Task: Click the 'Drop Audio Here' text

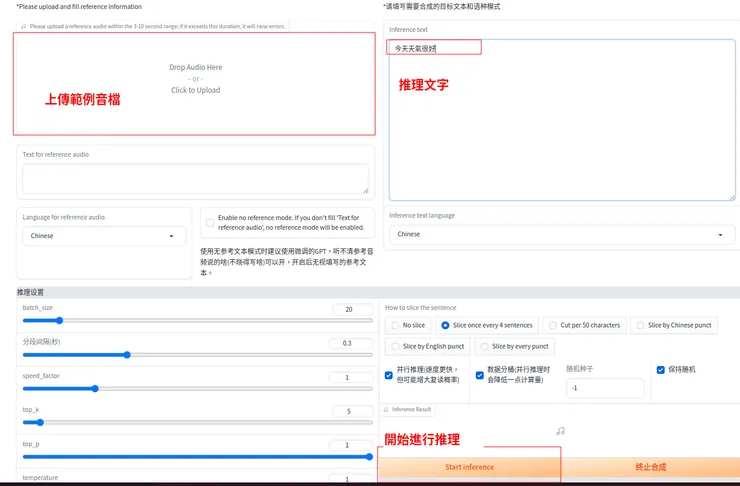Action: coord(195,67)
